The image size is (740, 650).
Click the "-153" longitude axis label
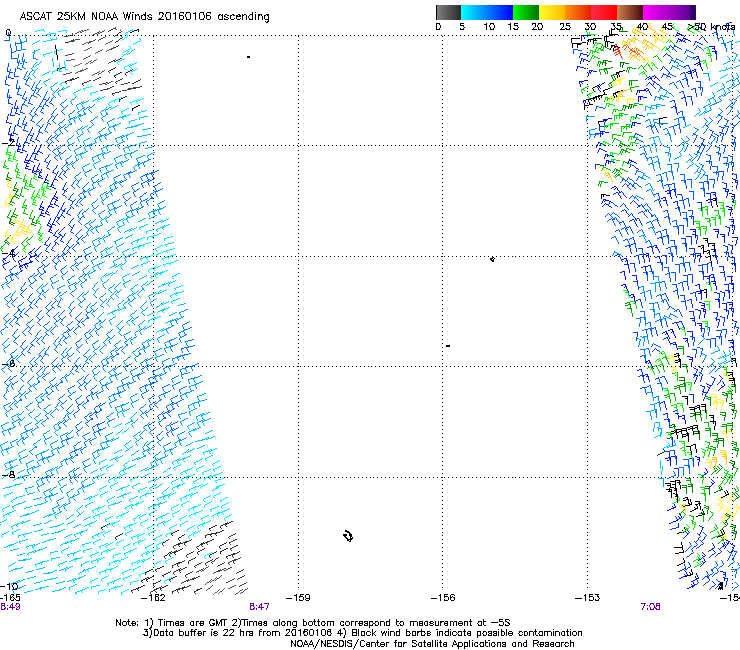click(587, 598)
